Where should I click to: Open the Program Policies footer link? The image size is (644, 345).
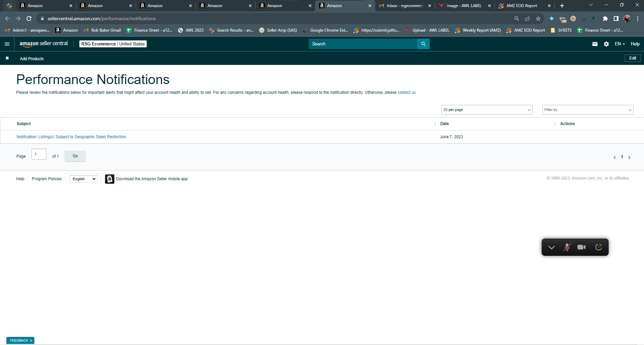pyautogui.click(x=47, y=179)
